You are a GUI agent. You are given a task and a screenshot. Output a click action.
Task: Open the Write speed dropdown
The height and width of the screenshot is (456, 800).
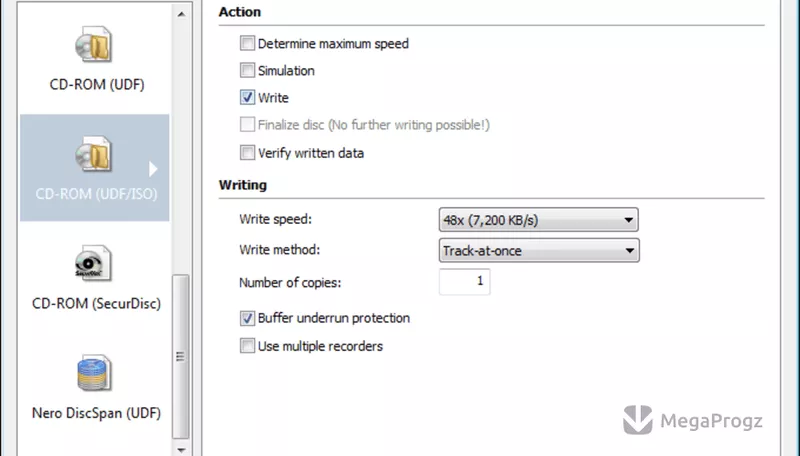[x=538, y=220]
